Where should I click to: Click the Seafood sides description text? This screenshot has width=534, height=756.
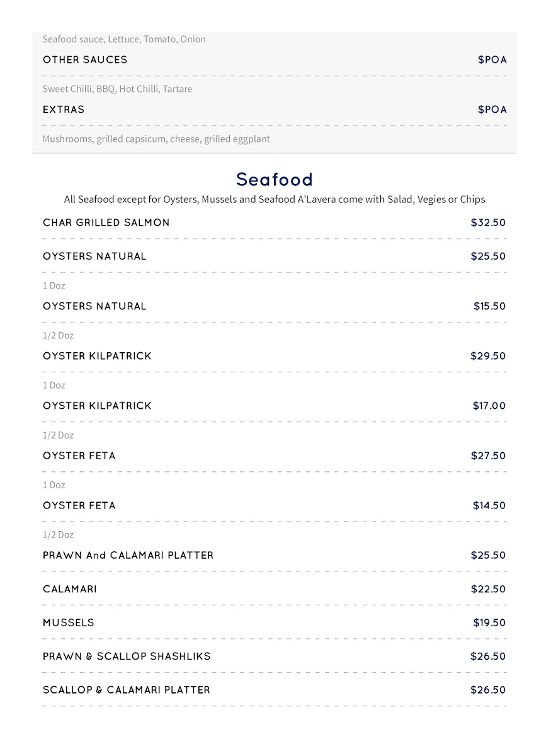click(275, 199)
